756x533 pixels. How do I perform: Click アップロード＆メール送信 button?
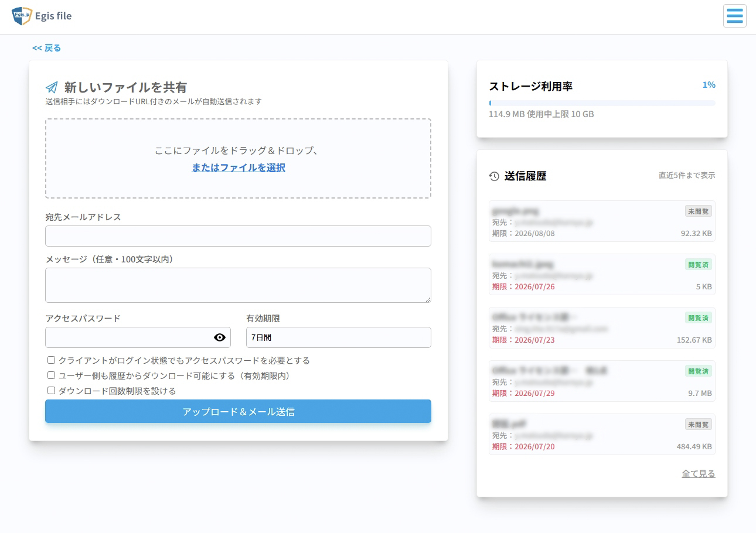point(238,411)
